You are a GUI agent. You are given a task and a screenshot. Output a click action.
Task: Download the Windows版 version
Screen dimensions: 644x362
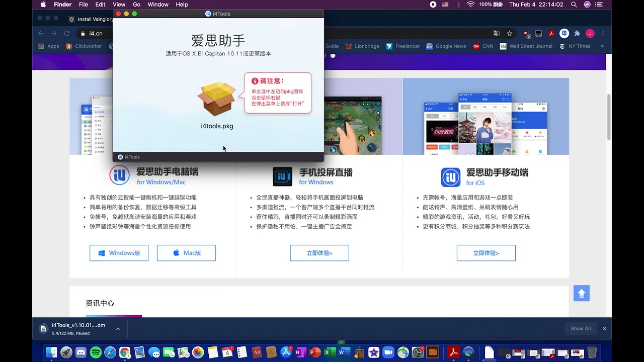point(119,253)
